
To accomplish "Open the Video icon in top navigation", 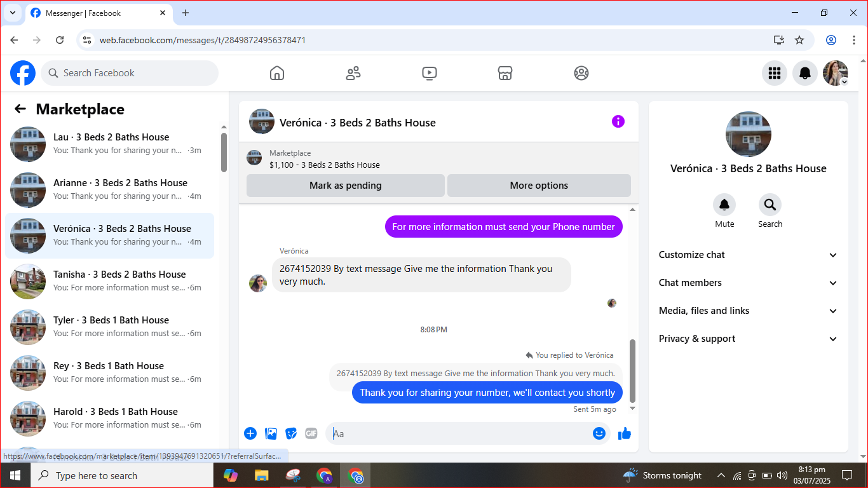I will point(430,73).
